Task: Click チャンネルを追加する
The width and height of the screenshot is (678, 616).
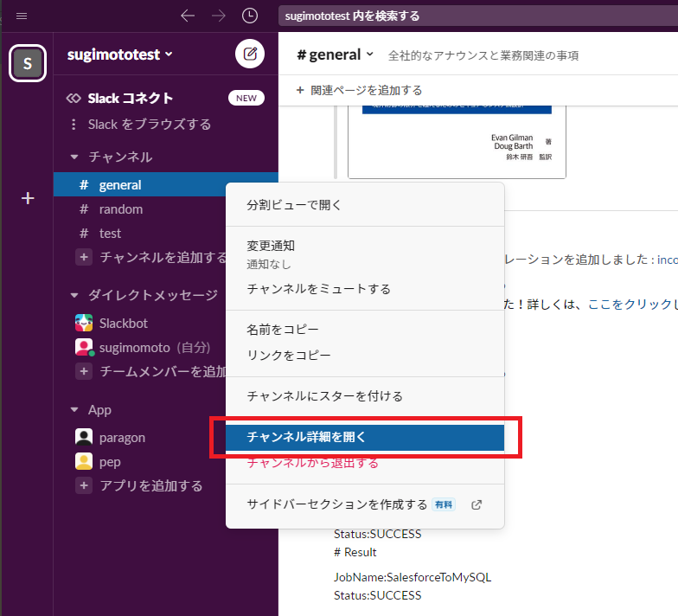Action: (x=151, y=258)
